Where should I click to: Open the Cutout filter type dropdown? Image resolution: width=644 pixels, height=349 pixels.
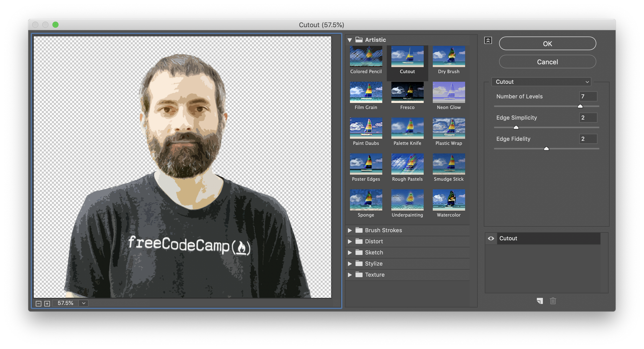point(541,82)
